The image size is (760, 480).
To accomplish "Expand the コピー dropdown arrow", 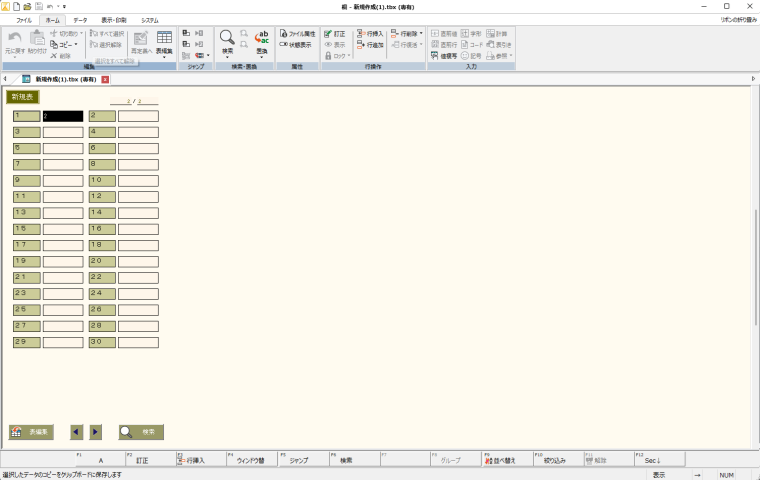I will click(x=76, y=45).
